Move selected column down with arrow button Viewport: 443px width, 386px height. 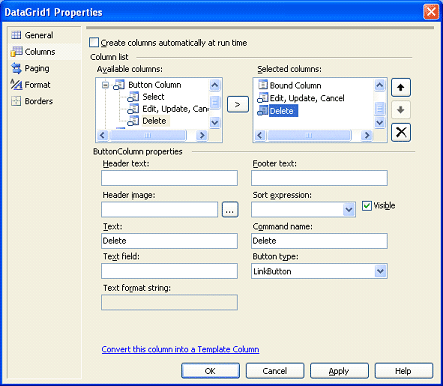pyautogui.click(x=401, y=110)
